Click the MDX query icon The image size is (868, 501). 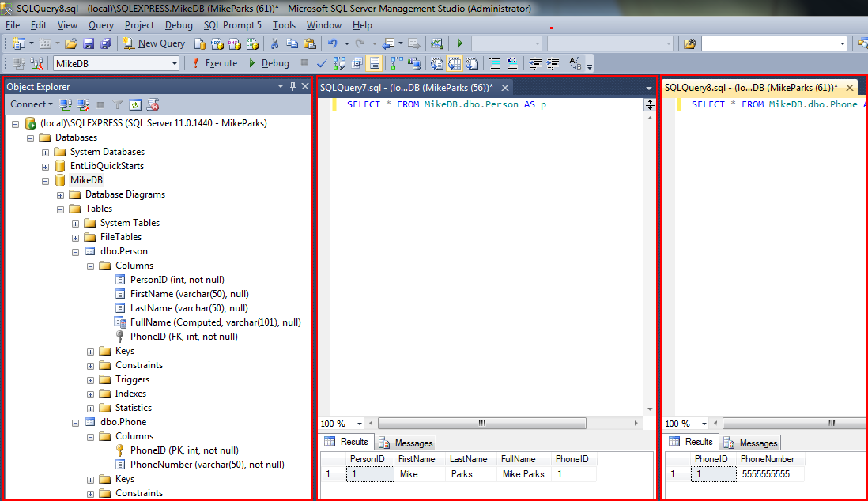tap(217, 43)
